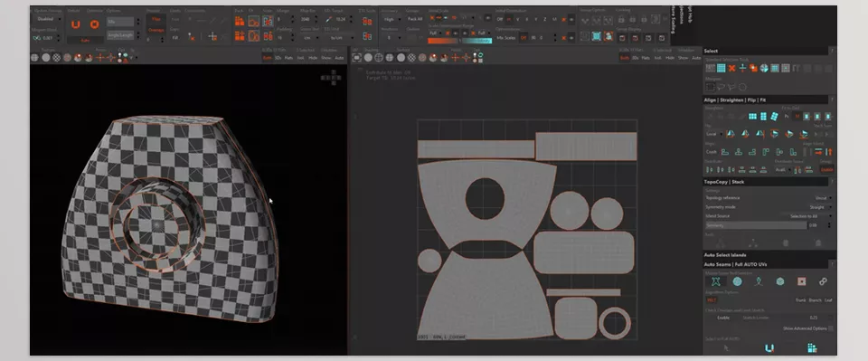Image resolution: width=868 pixels, height=361 pixels.
Task: Toggle the orange Enable button in Distribute row
Action: 826,169
